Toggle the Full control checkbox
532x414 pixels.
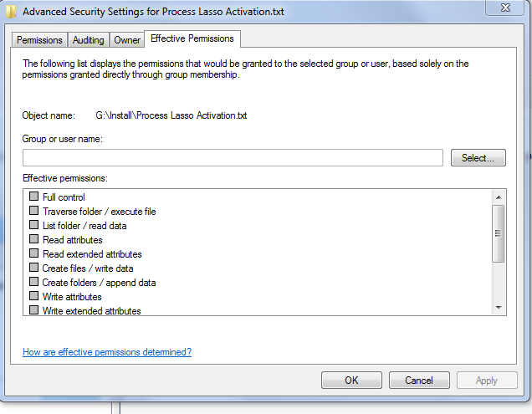click(34, 197)
